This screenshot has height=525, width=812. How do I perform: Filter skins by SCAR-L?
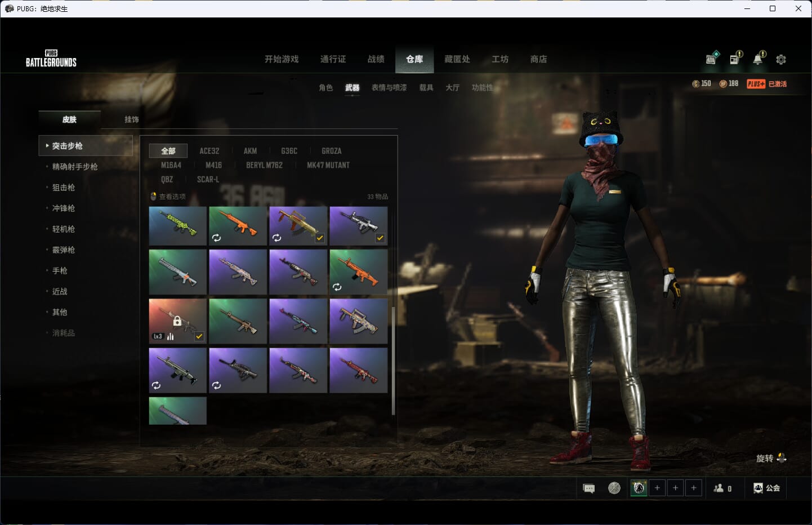pyautogui.click(x=208, y=179)
